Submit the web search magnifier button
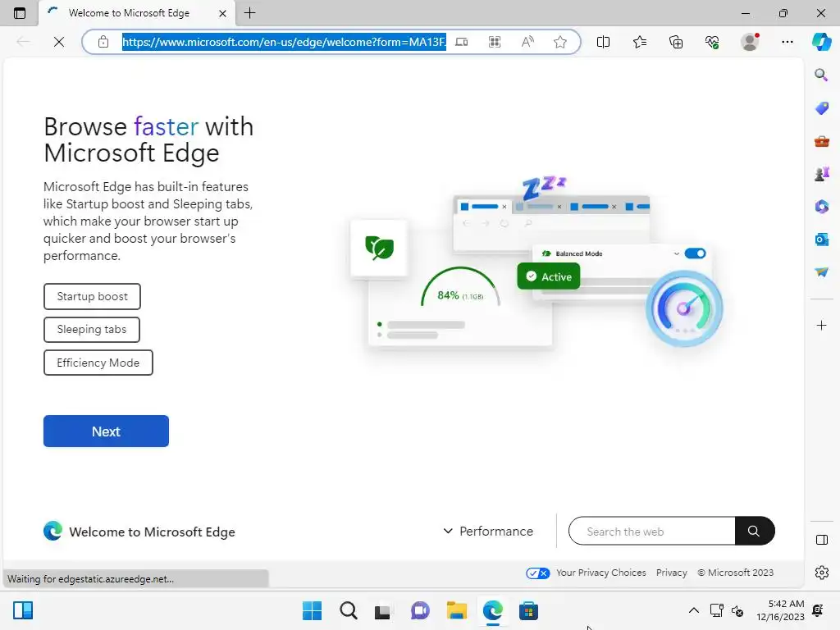Viewport: 840px width, 630px height. [755, 531]
